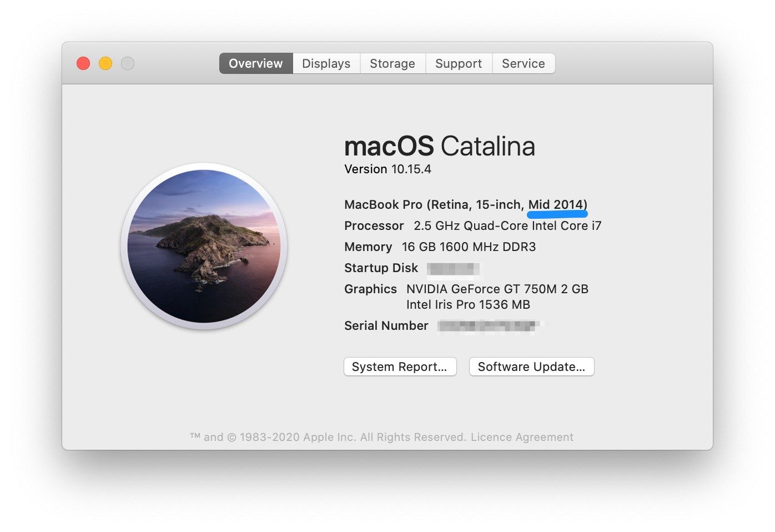Click Intel Iris Pro 1536 MB
The width and height of the screenshot is (775, 532).
468,305
